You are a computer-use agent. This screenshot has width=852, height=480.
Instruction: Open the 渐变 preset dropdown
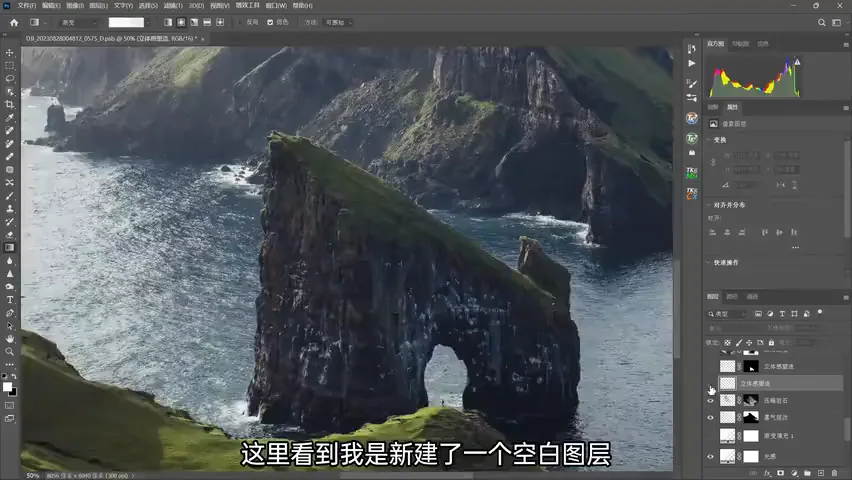78,22
